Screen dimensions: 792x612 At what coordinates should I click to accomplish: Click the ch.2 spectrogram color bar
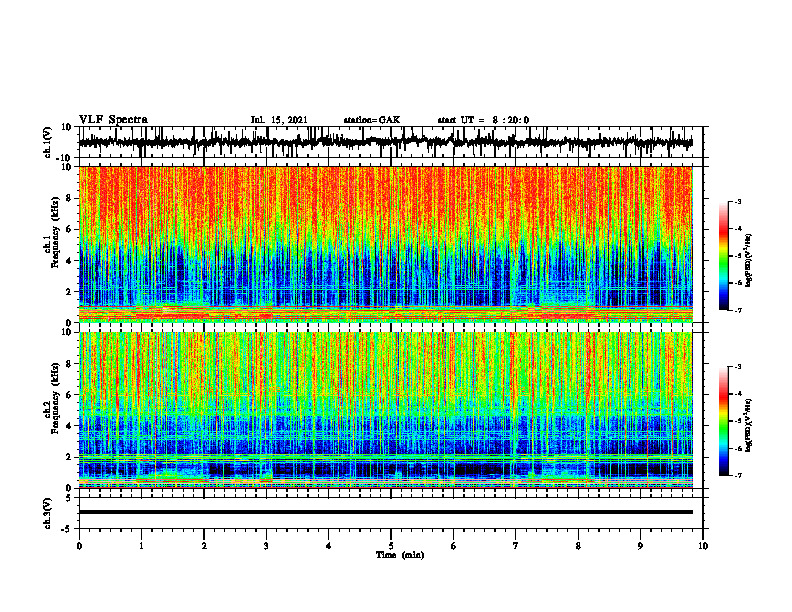click(x=723, y=421)
